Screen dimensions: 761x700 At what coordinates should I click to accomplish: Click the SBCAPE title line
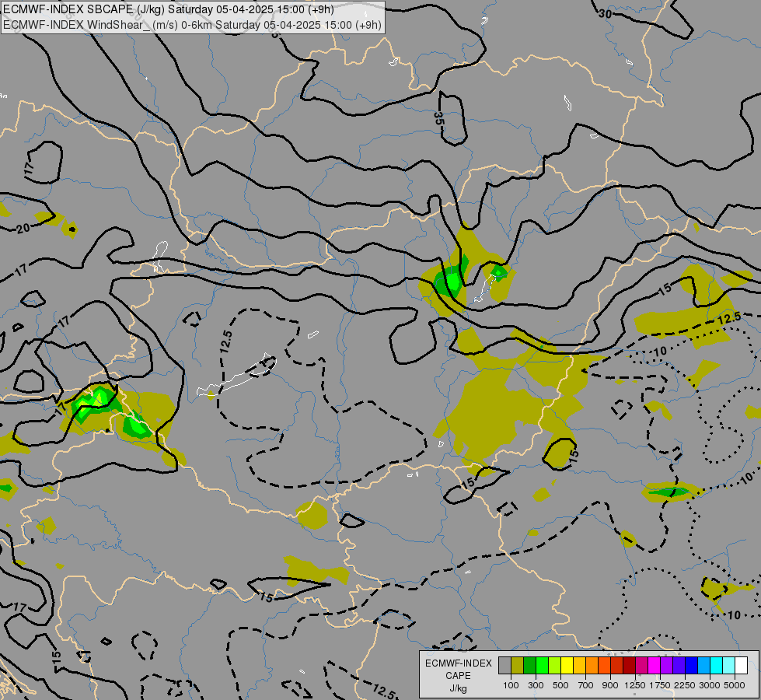click(169, 9)
